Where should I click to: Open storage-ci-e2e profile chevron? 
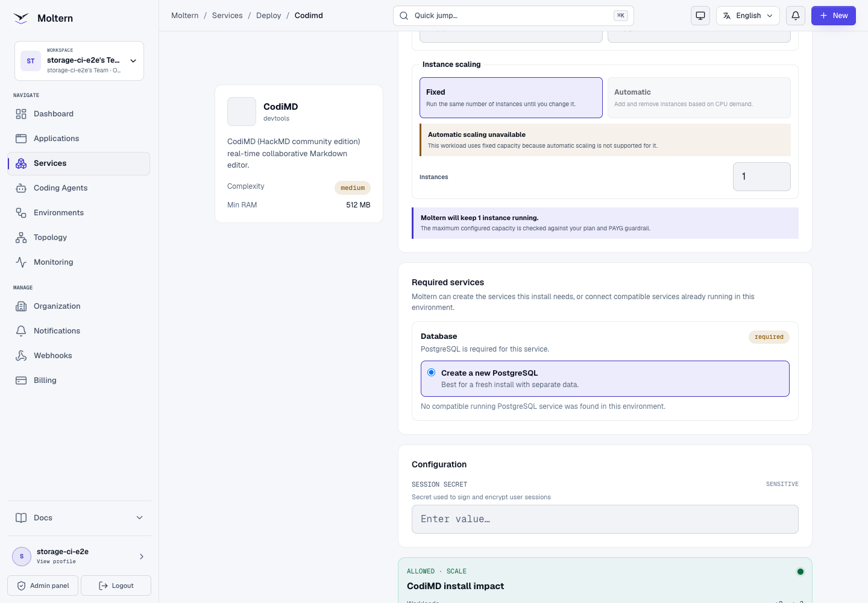coord(142,557)
